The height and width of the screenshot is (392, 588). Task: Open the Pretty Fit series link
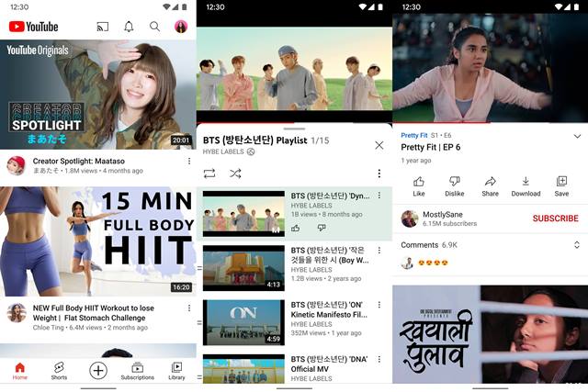pyautogui.click(x=414, y=135)
